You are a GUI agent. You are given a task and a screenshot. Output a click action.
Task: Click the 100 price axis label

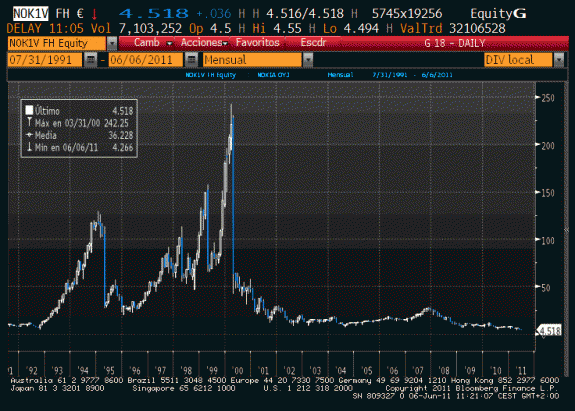[x=548, y=241]
